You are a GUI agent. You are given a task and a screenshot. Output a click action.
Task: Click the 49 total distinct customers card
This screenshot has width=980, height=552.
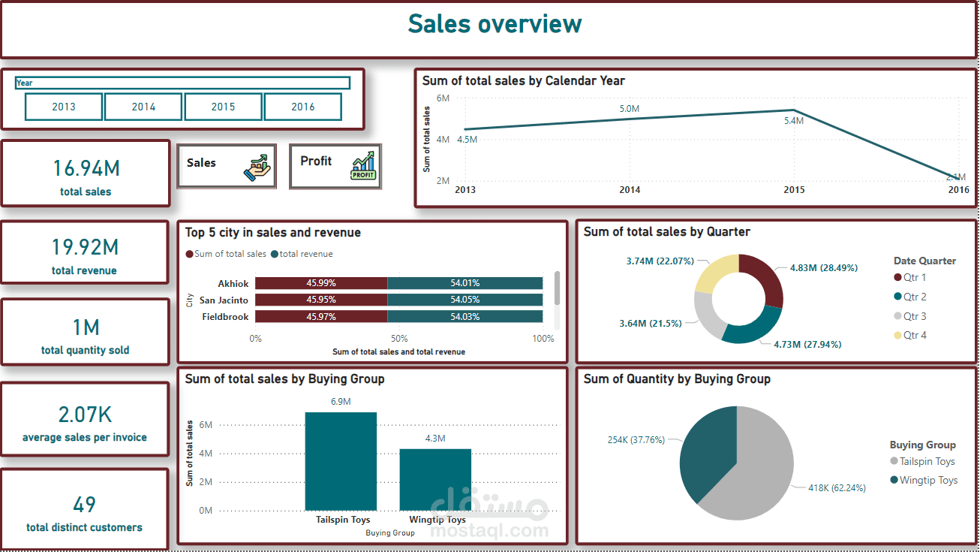85,509
